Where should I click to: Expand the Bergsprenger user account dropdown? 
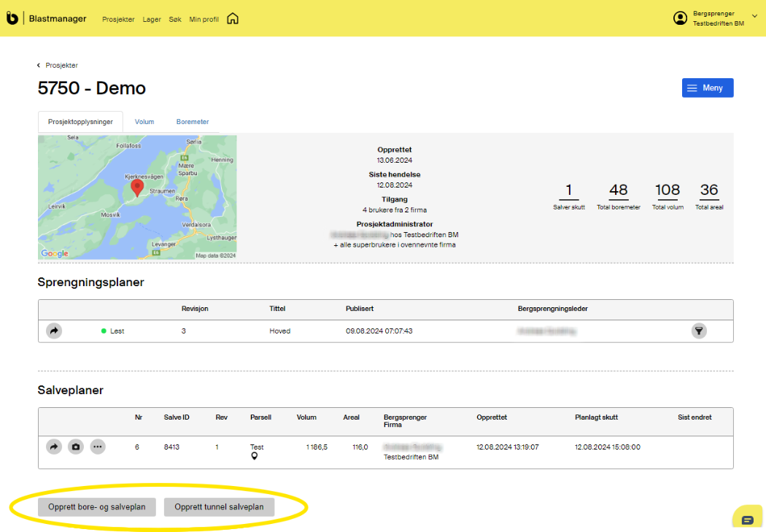[x=754, y=16]
